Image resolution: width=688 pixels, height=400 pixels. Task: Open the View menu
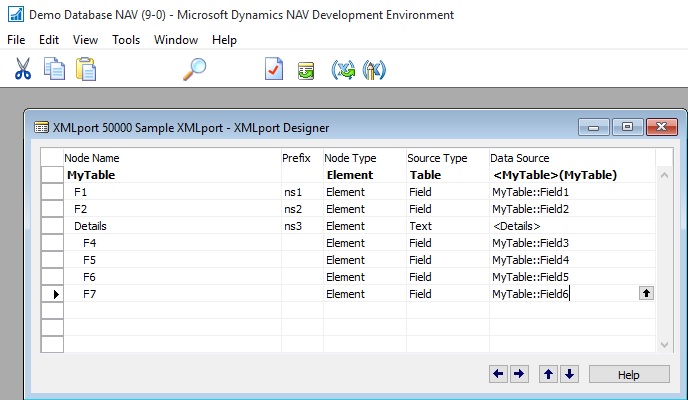(85, 40)
